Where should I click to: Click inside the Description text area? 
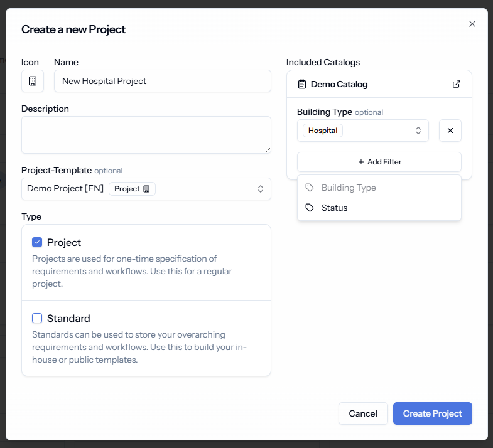coord(146,135)
